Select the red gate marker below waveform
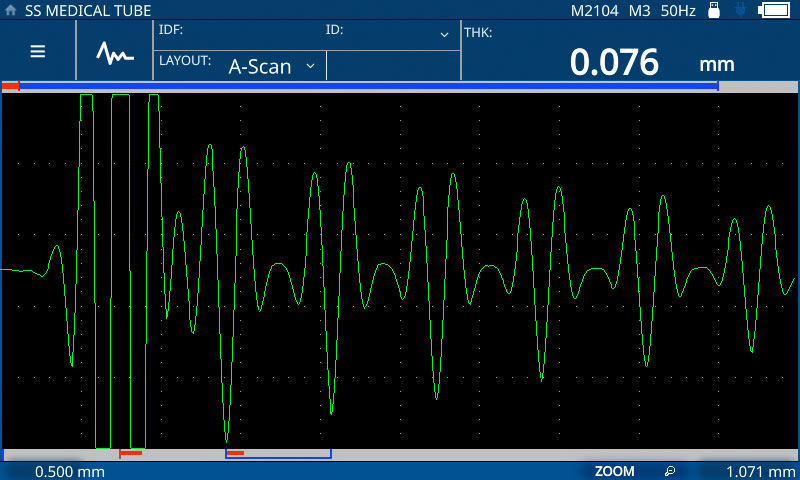 point(131,453)
